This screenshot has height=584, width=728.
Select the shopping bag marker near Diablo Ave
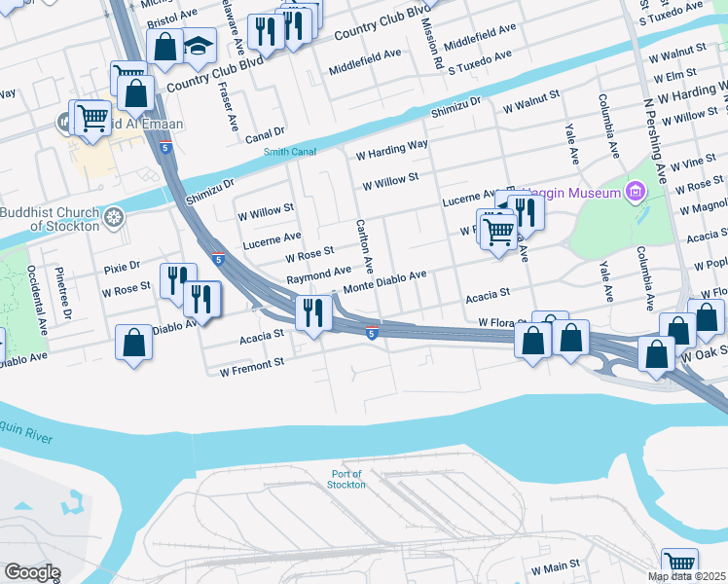point(133,343)
